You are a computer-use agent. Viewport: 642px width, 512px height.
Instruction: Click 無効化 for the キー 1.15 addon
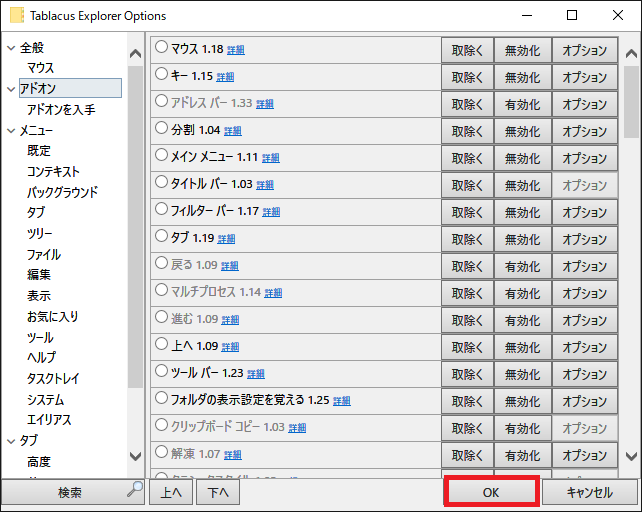click(x=522, y=77)
